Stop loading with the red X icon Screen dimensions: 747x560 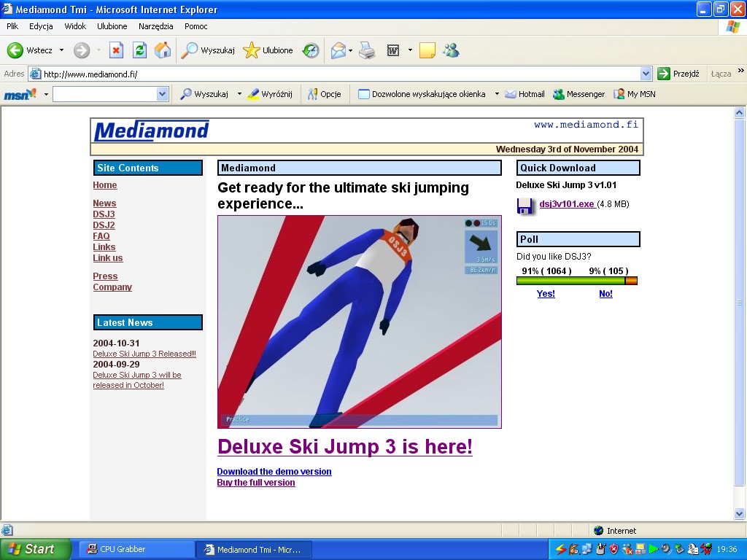116,50
